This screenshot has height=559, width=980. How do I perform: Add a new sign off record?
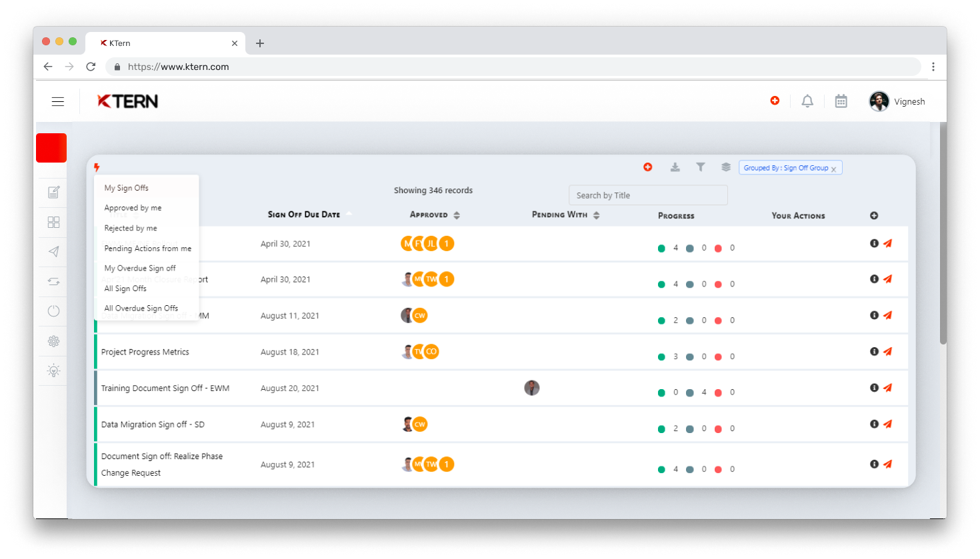pyautogui.click(x=647, y=167)
